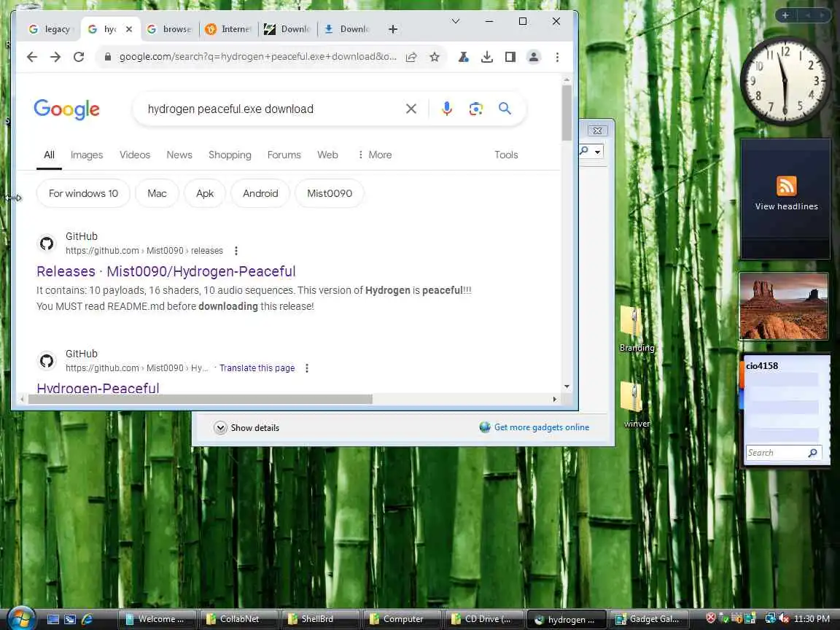Share this page via address bar icon
This screenshot has width=840, height=630.
[x=411, y=57]
